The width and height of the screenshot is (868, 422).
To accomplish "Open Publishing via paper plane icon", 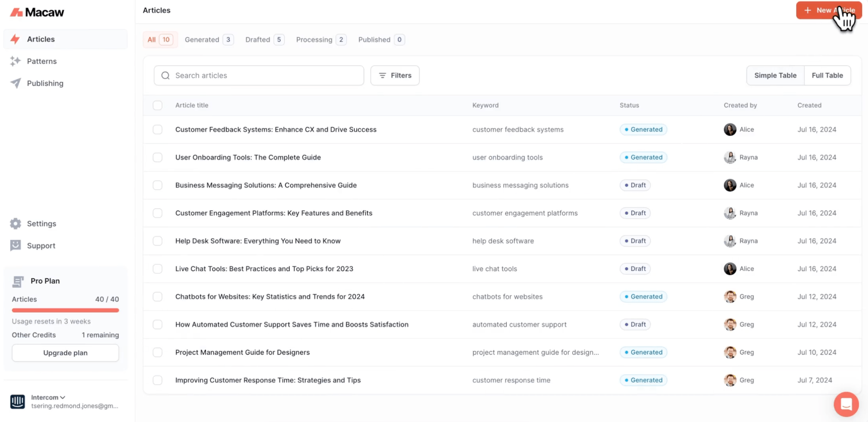I will click(x=15, y=83).
